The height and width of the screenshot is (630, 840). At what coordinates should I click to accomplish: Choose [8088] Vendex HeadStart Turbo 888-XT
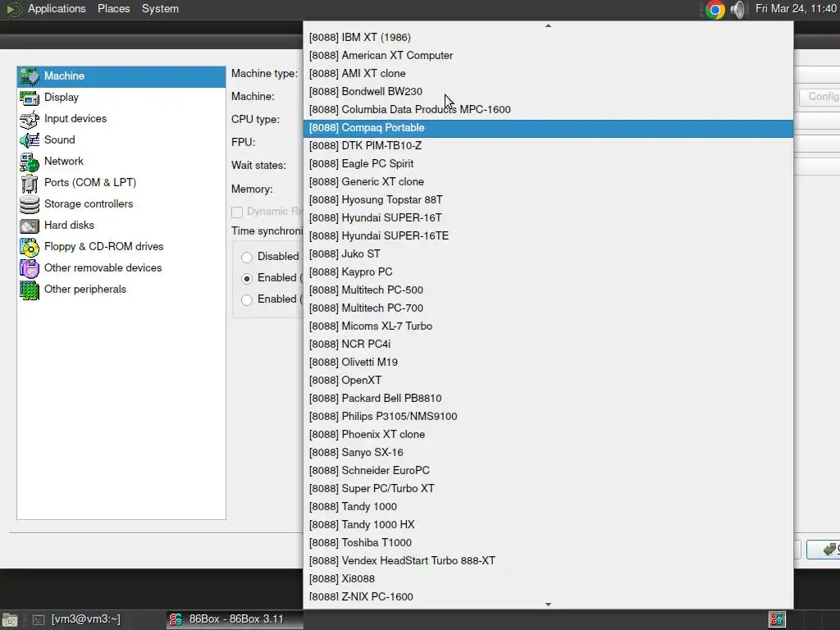click(x=548, y=561)
